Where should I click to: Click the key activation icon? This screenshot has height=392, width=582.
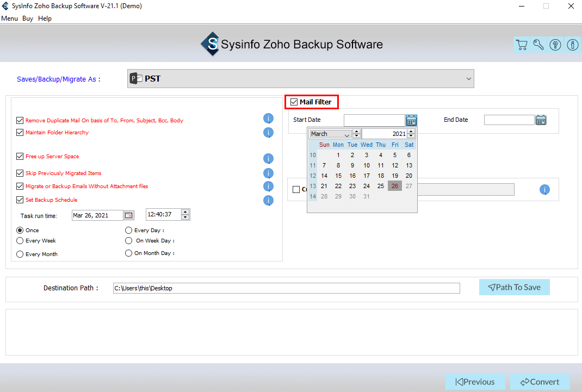(x=538, y=45)
